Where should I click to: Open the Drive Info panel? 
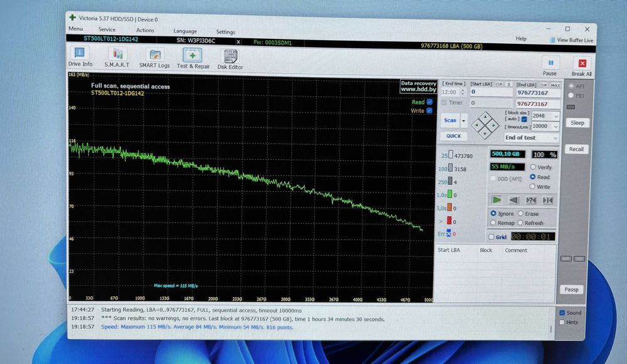pyautogui.click(x=80, y=56)
